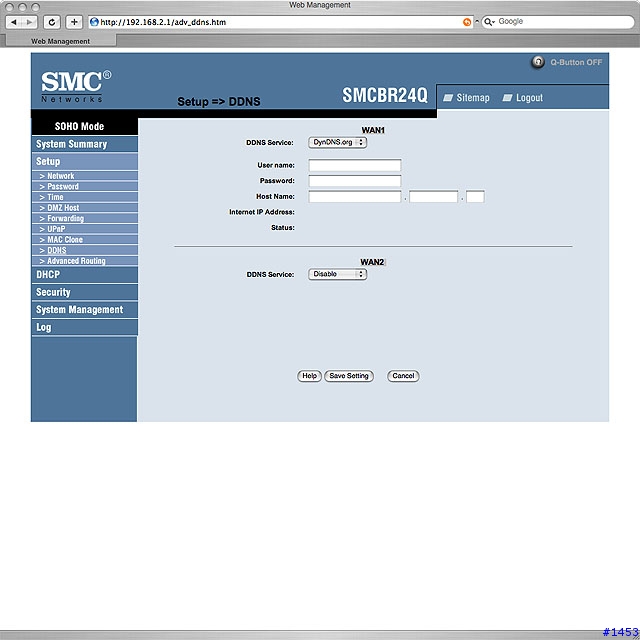The image size is (640, 640).
Task: Open the Time setup page
Action: tap(85, 197)
